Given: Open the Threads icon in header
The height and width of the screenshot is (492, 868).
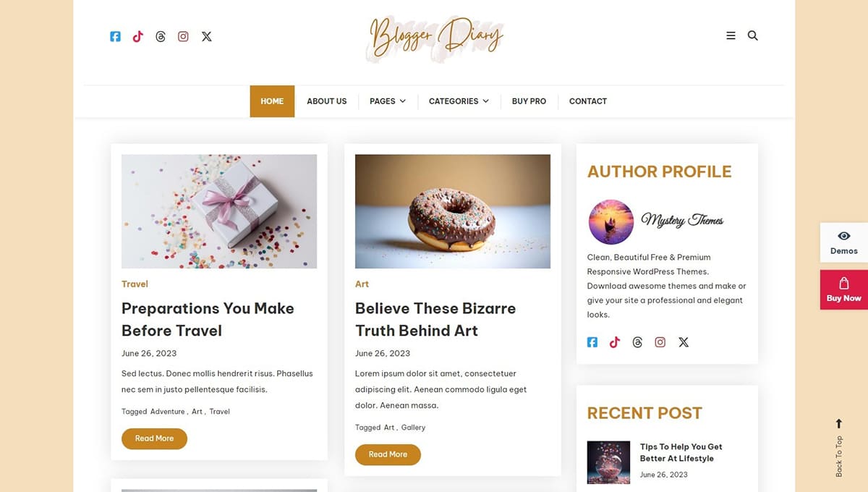Looking at the screenshot, I should 161,36.
